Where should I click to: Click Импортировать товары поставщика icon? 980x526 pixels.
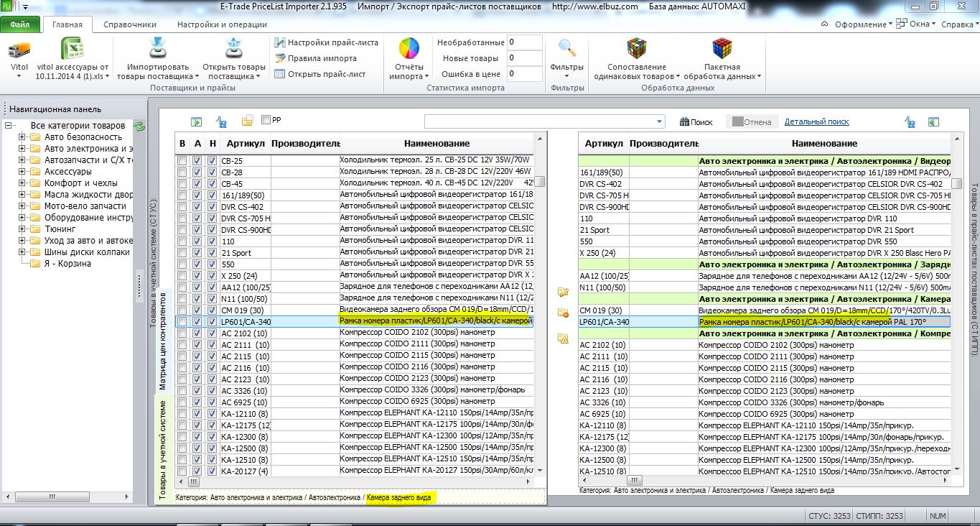[158, 48]
